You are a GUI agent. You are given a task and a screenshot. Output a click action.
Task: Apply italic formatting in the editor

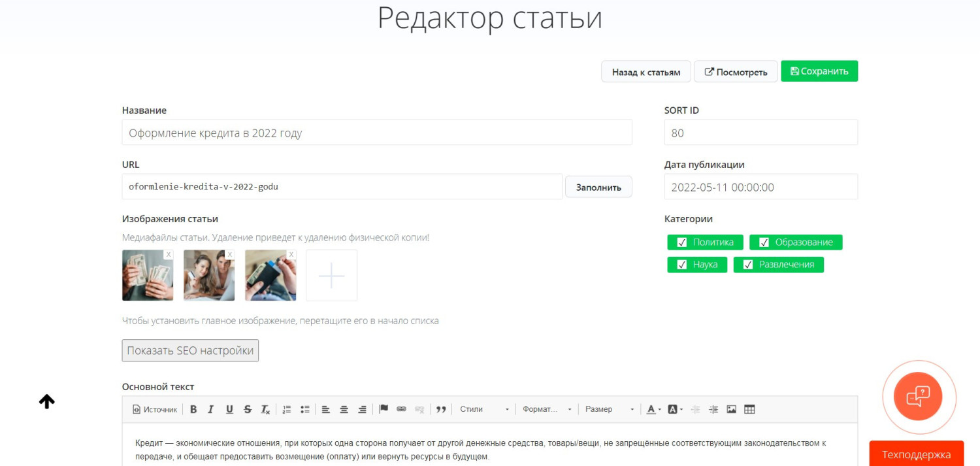[211, 409]
